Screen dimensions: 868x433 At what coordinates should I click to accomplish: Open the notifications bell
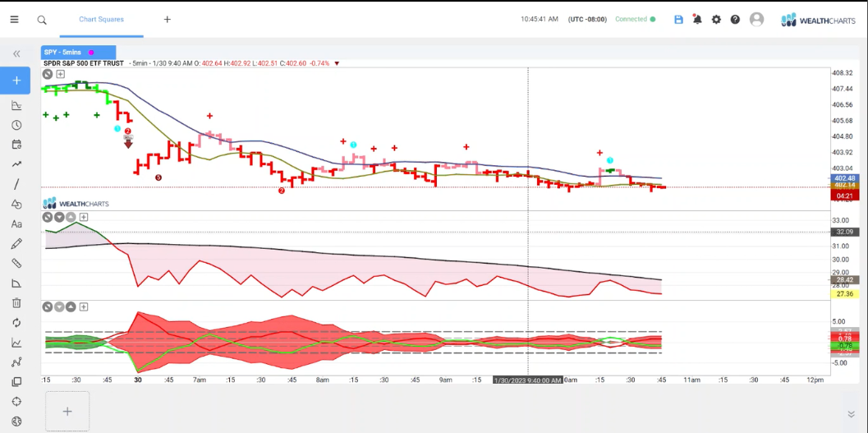[x=697, y=20]
